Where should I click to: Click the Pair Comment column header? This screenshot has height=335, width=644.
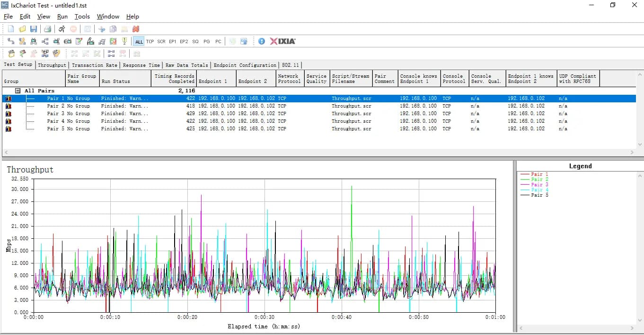(385, 79)
